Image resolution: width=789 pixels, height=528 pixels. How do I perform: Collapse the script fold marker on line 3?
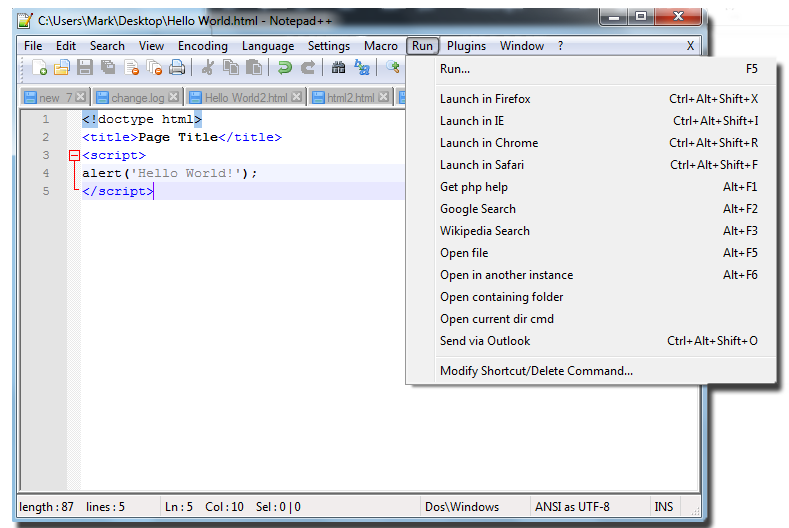coord(74,156)
